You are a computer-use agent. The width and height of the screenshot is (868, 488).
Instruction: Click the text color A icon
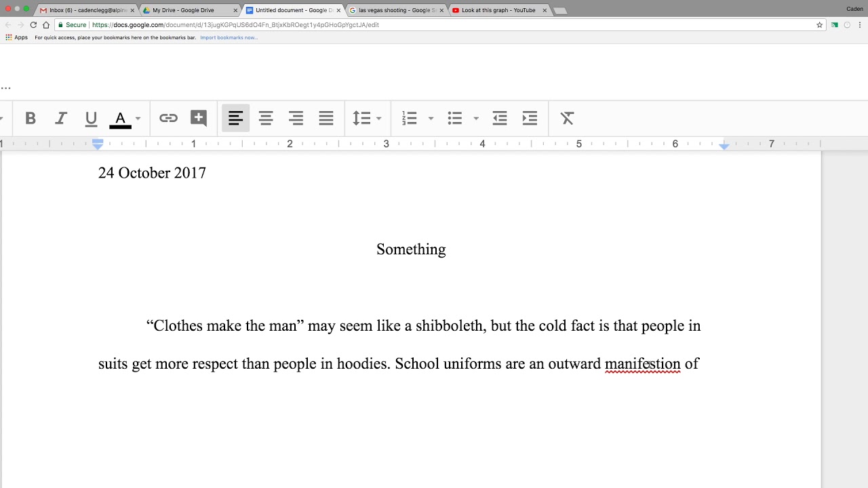121,119
